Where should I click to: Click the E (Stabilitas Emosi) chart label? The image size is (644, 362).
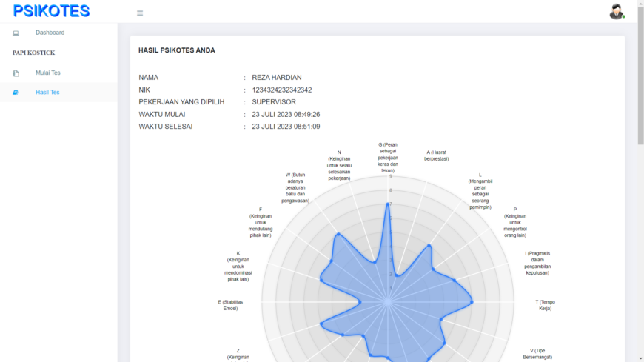pyautogui.click(x=230, y=305)
